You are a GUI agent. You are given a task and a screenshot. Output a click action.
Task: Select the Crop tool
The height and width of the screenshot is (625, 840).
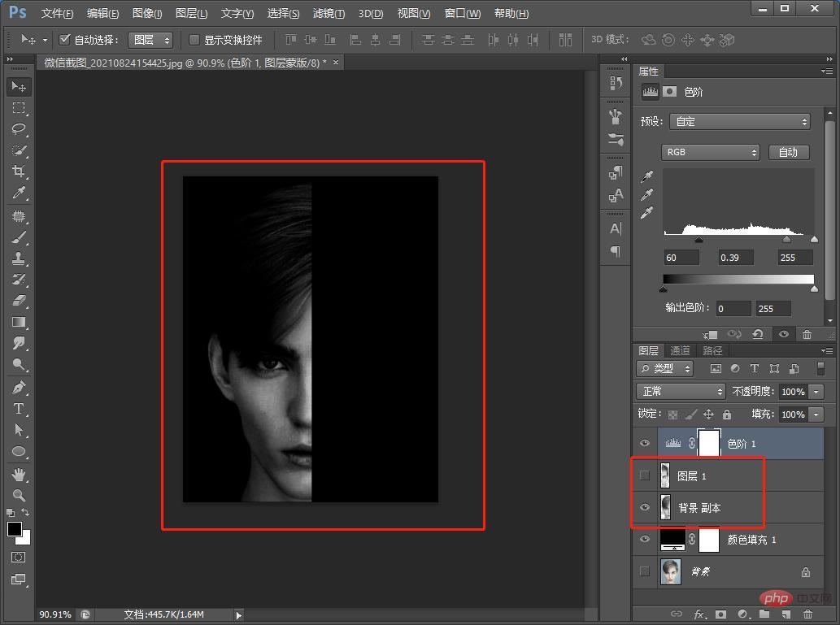click(19, 171)
